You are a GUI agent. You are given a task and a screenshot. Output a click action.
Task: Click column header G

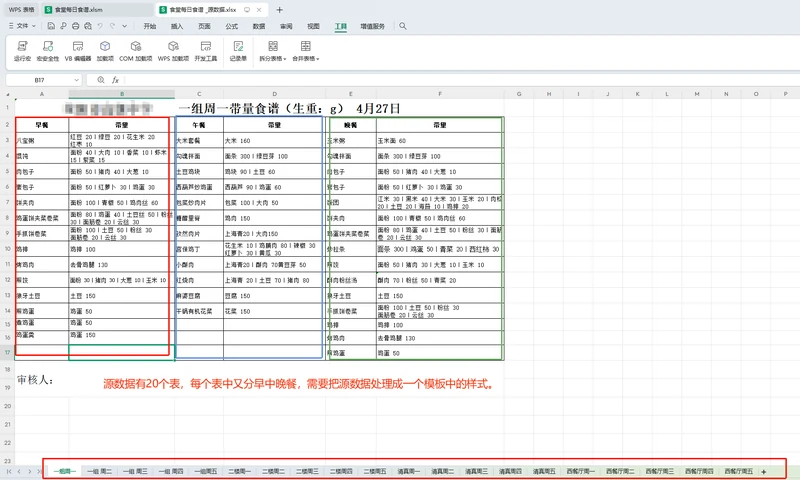(x=519, y=94)
